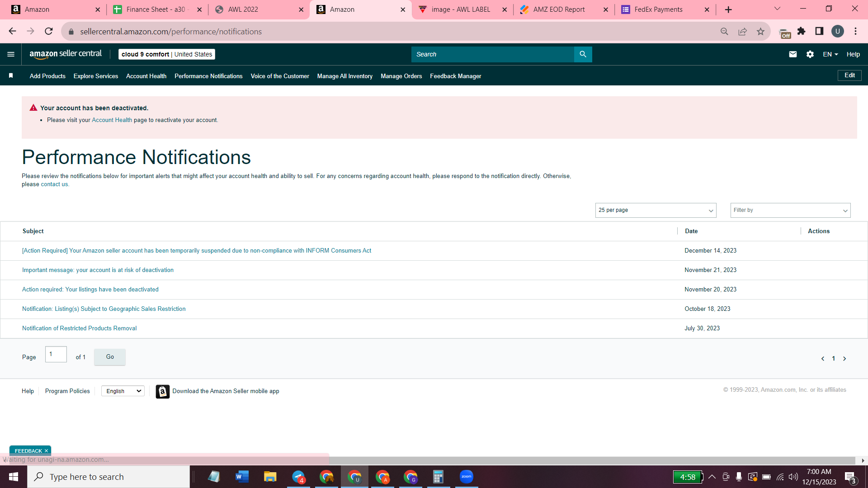The width and height of the screenshot is (868, 488).
Task: Open Account Health in the nav bar
Action: (146, 76)
